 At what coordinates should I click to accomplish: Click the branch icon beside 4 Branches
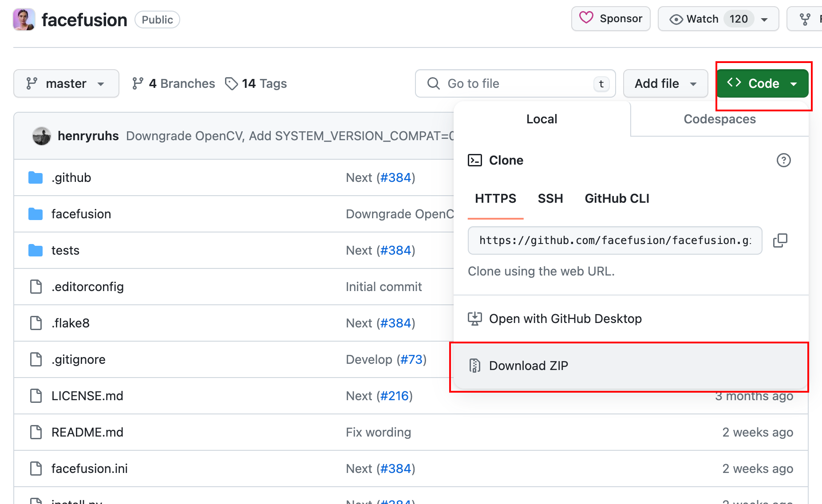tap(138, 83)
